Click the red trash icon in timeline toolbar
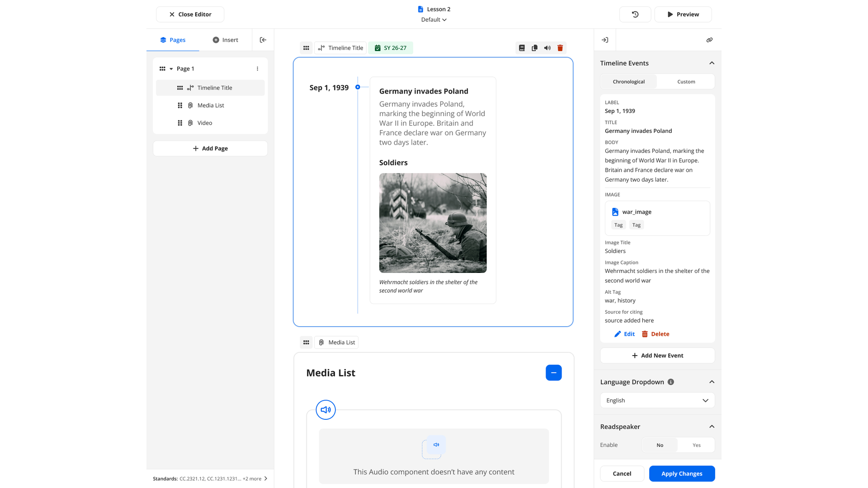Image resolution: width=868 pixels, height=488 pixels. 560,48
